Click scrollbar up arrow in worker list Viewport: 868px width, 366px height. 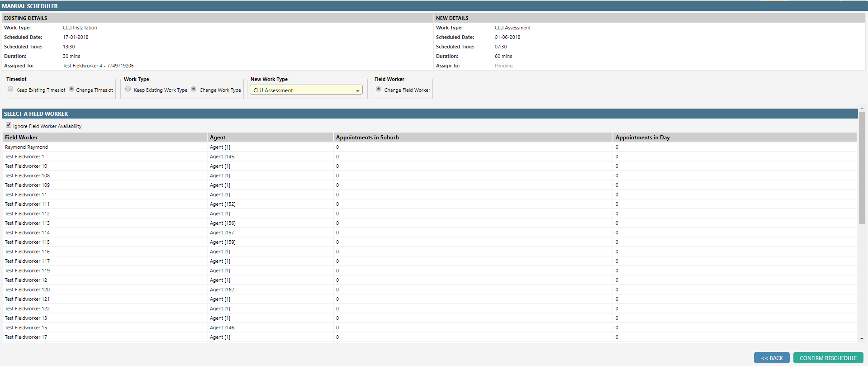[862, 109]
